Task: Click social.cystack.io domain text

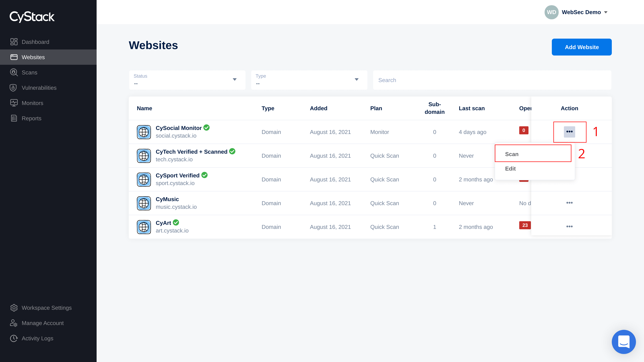Action: pos(176,136)
